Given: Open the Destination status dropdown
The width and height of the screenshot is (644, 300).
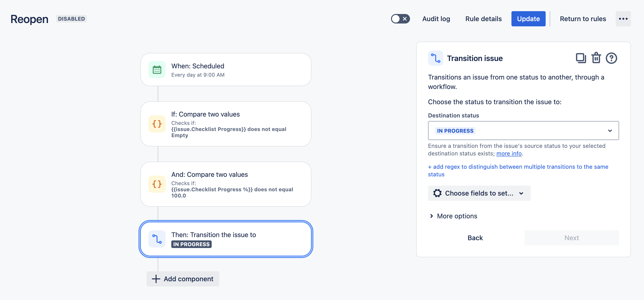Looking at the screenshot, I should (x=523, y=131).
